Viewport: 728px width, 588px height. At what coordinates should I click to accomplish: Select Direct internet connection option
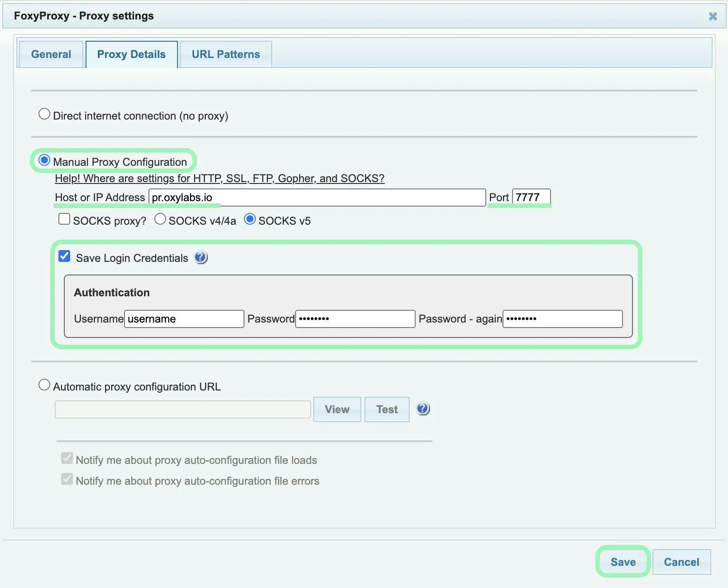(x=44, y=114)
